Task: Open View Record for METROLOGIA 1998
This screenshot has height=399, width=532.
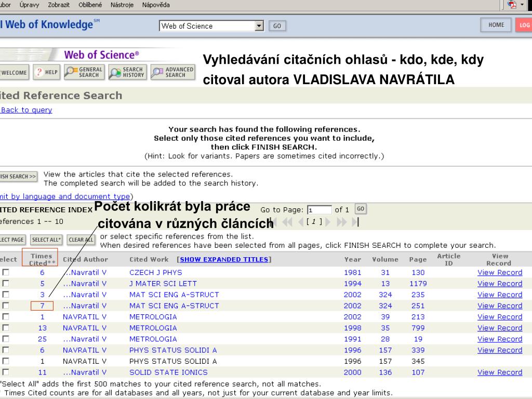Action: (500, 328)
